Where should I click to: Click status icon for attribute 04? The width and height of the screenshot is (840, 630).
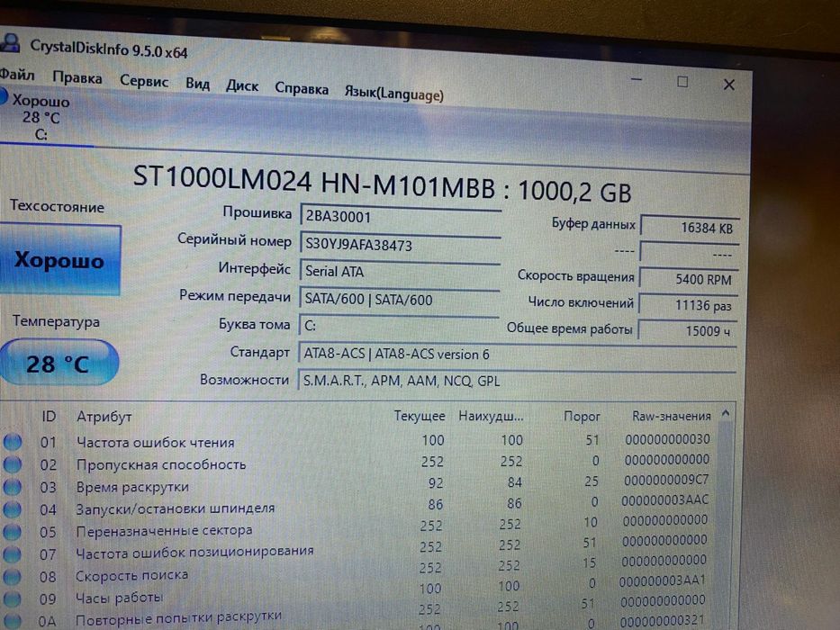[13, 509]
